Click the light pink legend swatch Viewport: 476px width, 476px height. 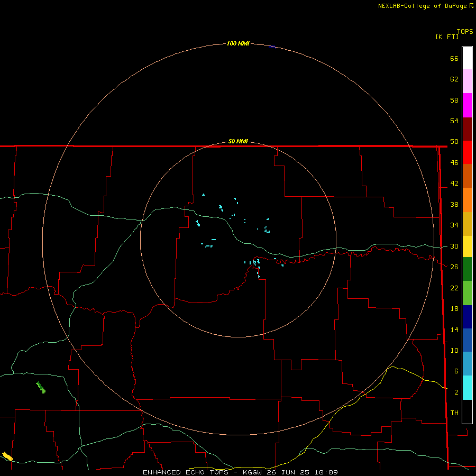(467, 81)
